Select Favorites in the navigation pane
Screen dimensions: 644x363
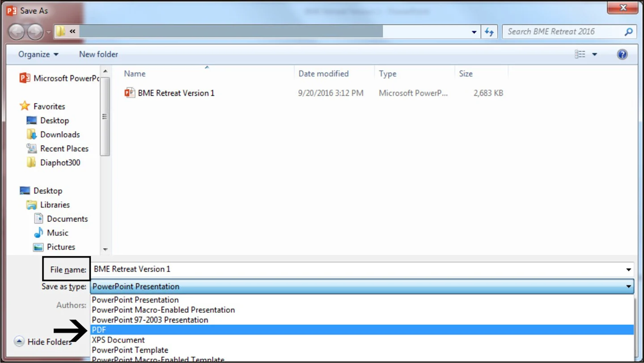(42, 106)
